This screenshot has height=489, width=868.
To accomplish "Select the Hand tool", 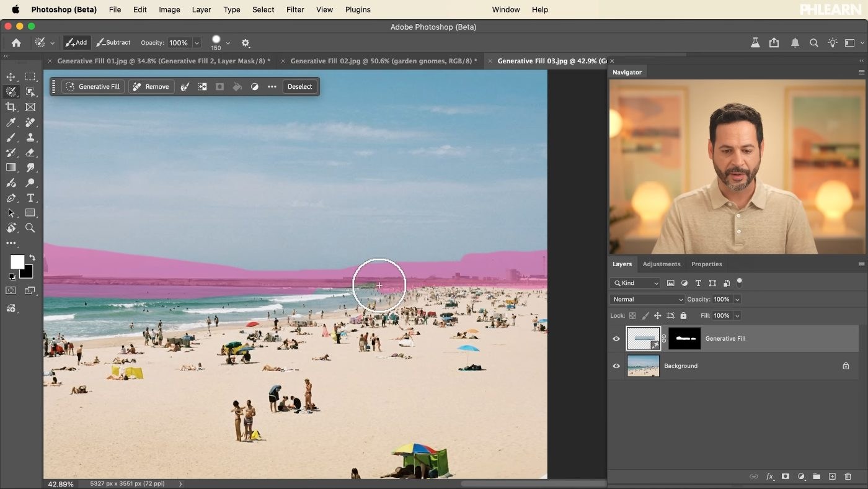I will 11,228.
